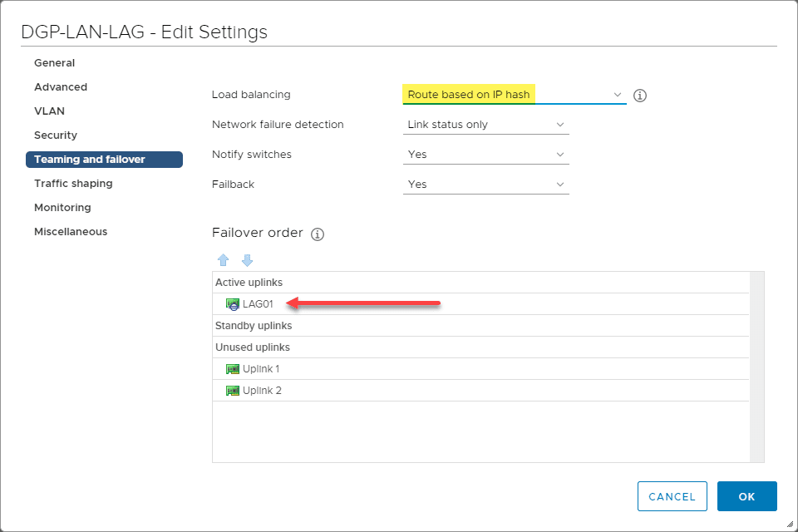
Task: Switch to the VLAN section
Action: pos(49,111)
